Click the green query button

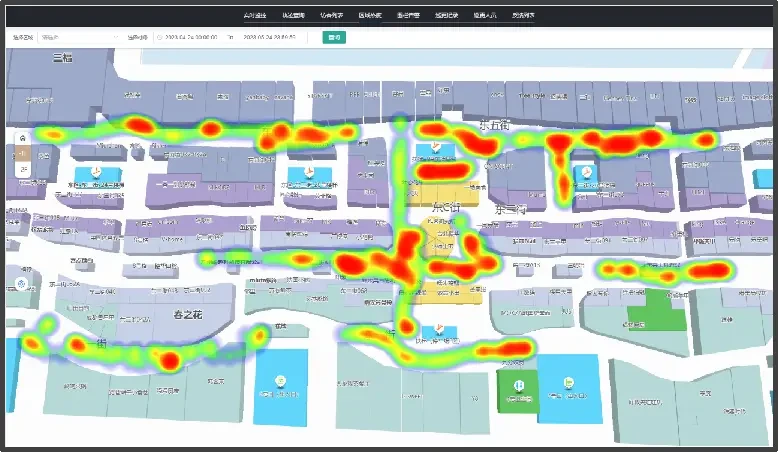334,37
